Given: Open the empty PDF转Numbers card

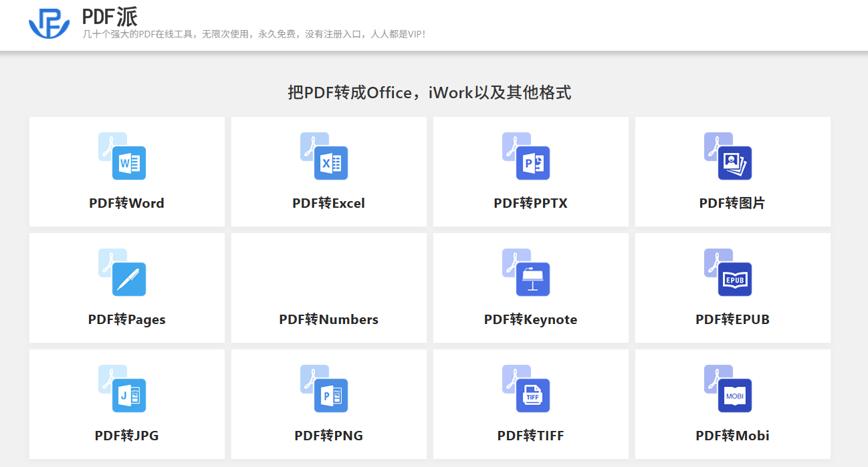Looking at the screenshot, I should pyautogui.click(x=329, y=288).
